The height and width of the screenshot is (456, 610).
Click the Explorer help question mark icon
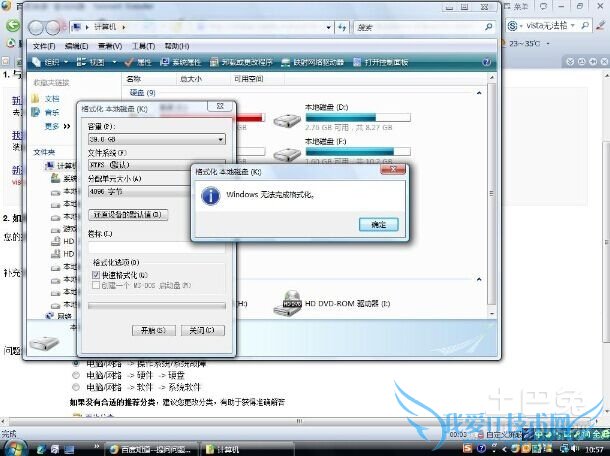pos(486,62)
